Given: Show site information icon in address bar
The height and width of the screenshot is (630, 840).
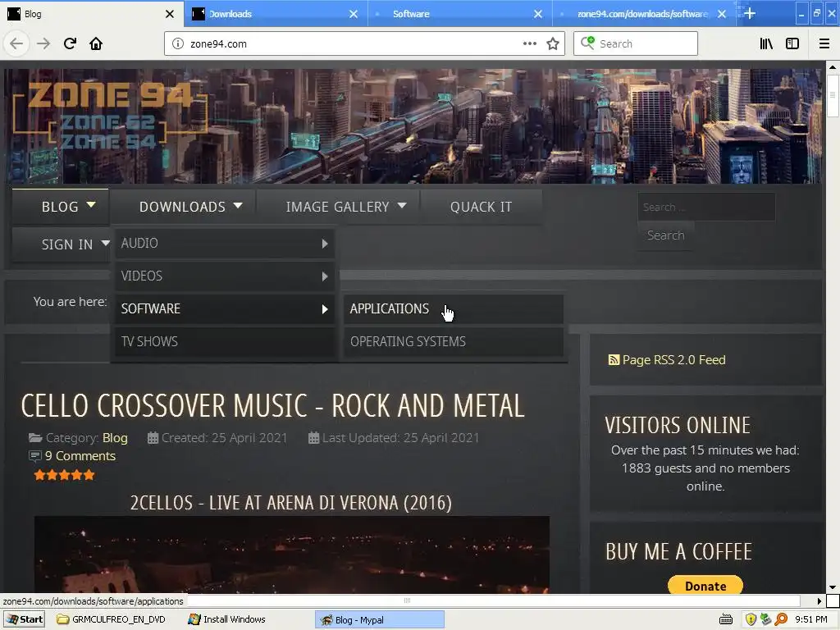Looking at the screenshot, I should click(178, 44).
